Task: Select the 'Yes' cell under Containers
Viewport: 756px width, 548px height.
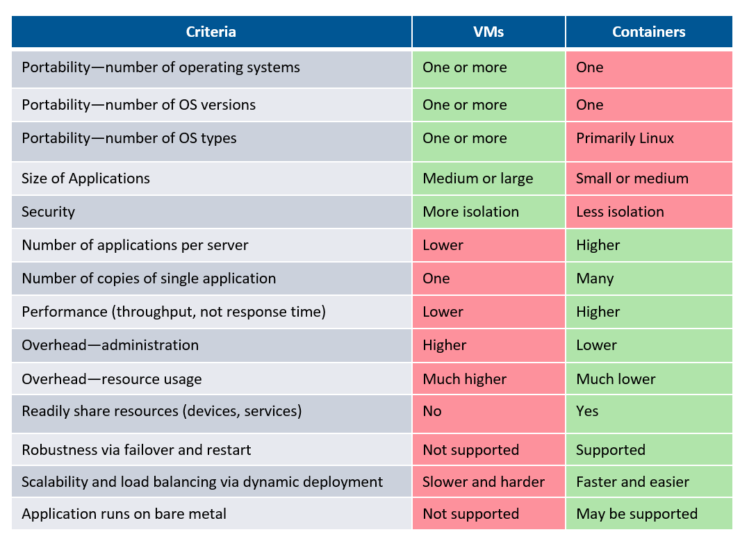Action: 587,411
